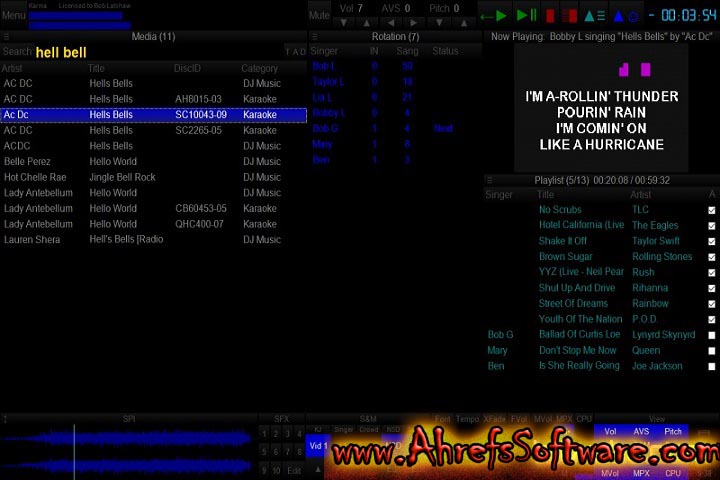
Task: Select Hot Chelle Rae Jingle Bell Rock
Action: 153,177
